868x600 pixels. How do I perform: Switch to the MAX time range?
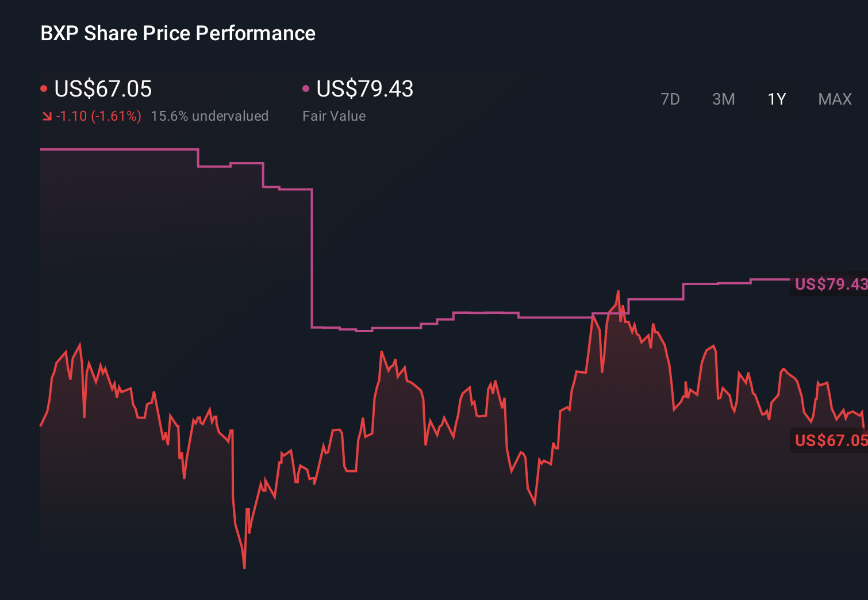[834, 99]
